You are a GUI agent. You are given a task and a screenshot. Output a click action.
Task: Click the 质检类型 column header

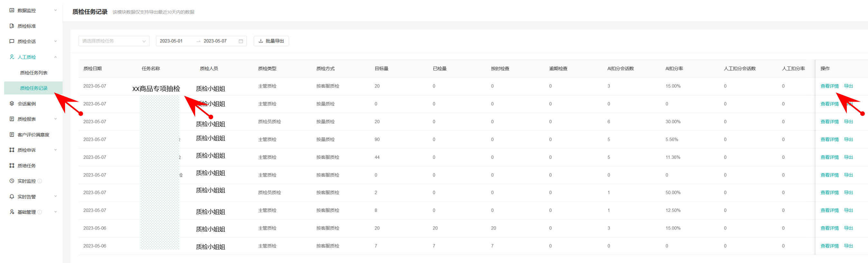tap(267, 68)
